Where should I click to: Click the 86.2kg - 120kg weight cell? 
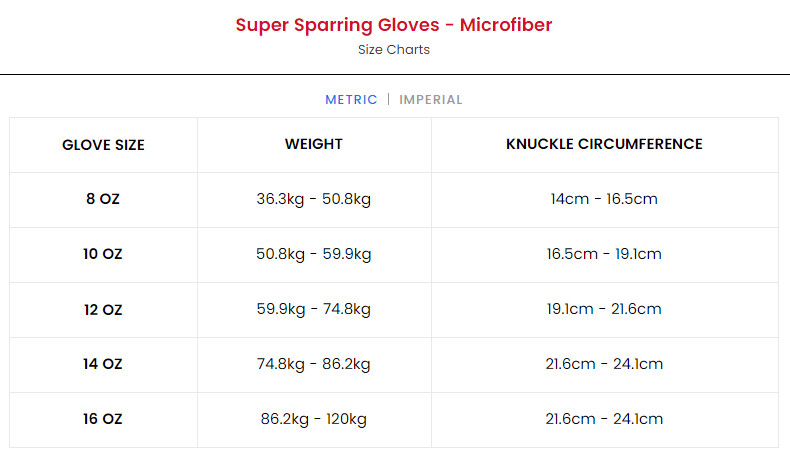pos(314,419)
